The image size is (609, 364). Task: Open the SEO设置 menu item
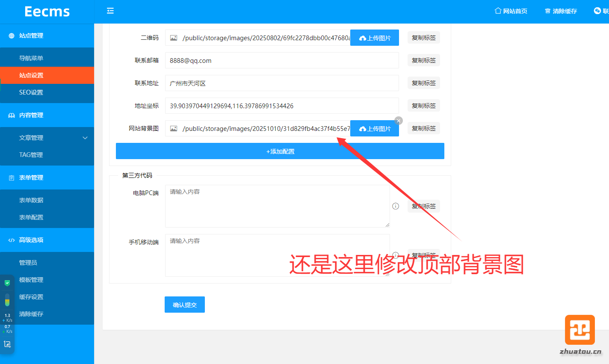click(x=31, y=92)
